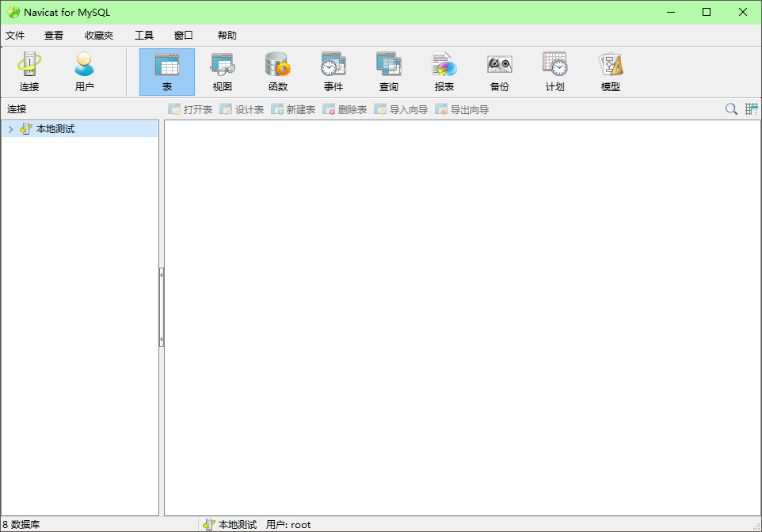The height and width of the screenshot is (532, 762).
Task: Open the 模型 (Model) section
Action: [x=611, y=72]
